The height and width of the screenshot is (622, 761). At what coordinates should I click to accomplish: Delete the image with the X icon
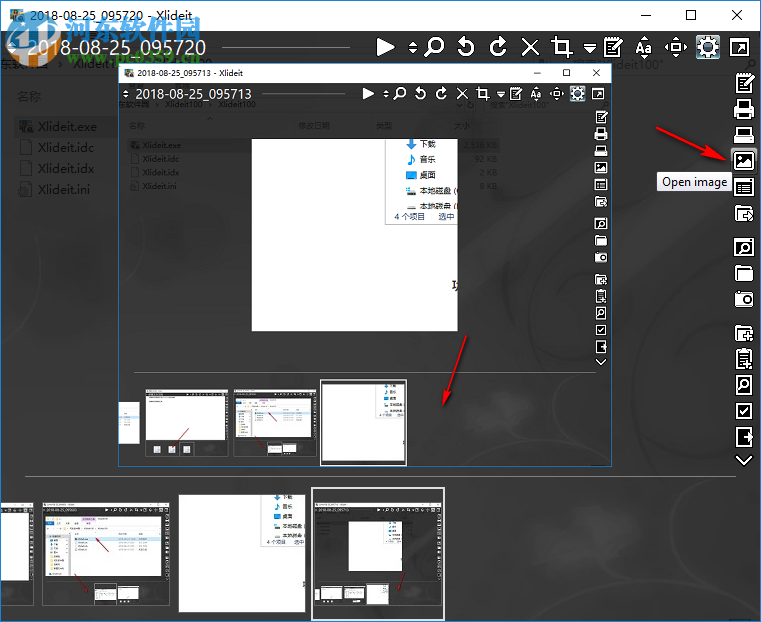coord(530,47)
